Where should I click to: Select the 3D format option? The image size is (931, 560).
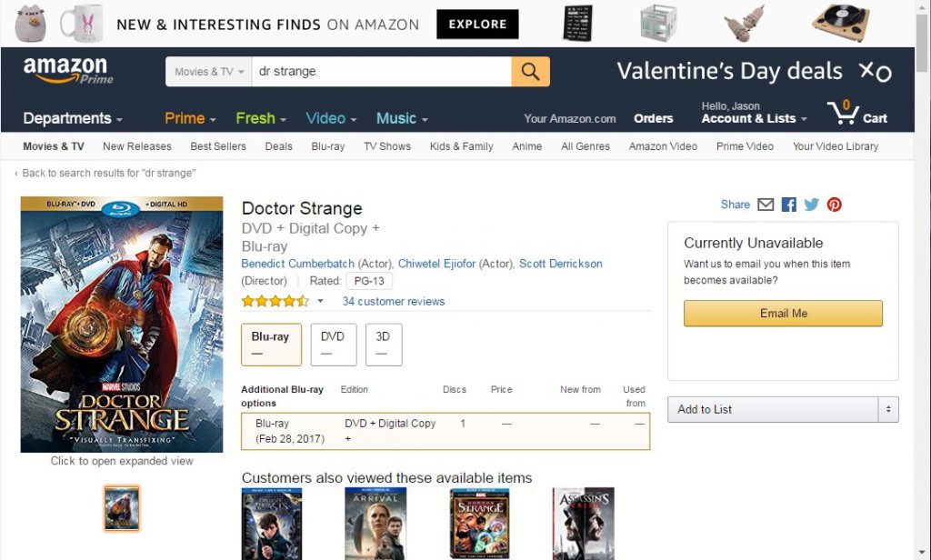[383, 344]
